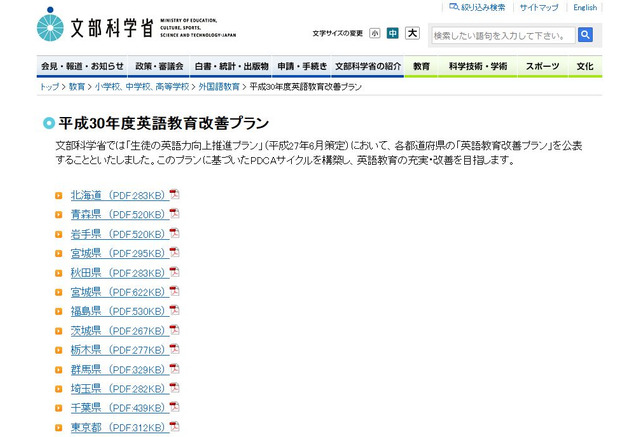Open the 栃木県 PDF link
The width and height of the screenshot is (640, 437).
point(120,350)
